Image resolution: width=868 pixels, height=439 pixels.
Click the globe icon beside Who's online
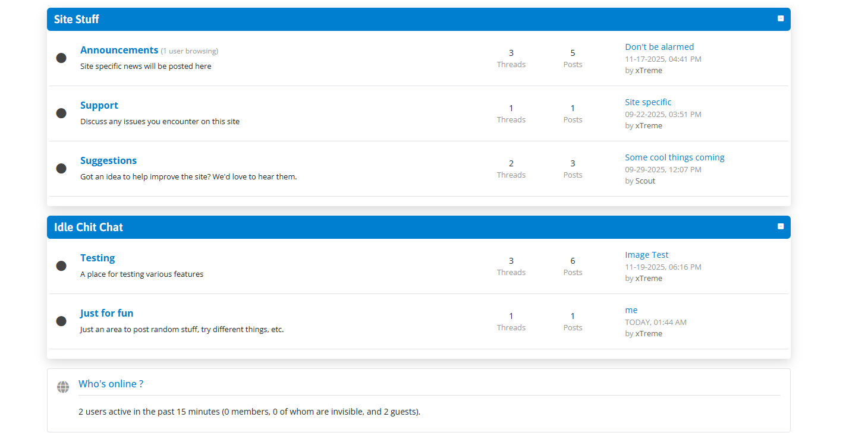pyautogui.click(x=63, y=387)
